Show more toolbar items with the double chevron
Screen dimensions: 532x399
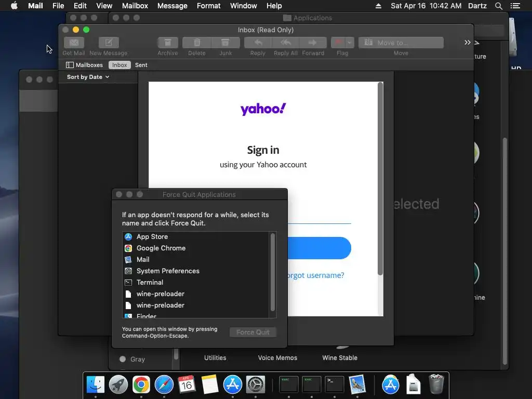click(467, 43)
